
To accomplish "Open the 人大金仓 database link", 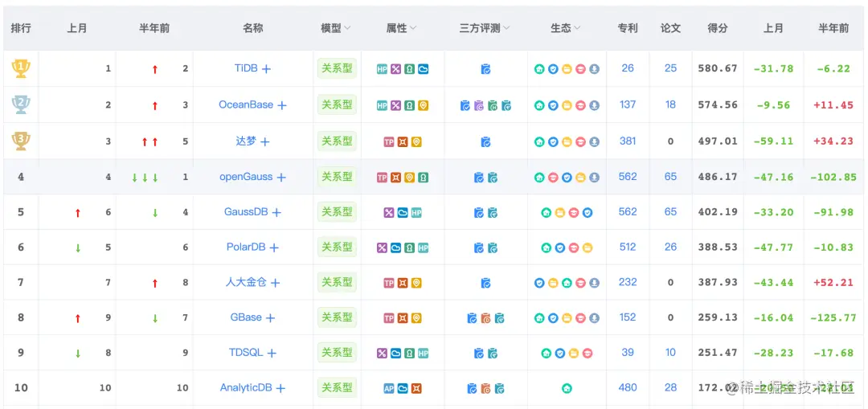I will point(247,282).
